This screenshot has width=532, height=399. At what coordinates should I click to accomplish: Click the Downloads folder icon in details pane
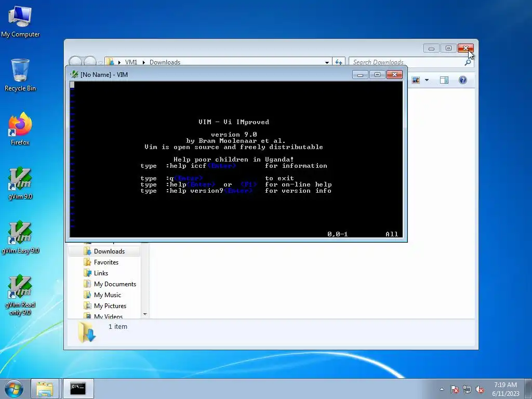pyautogui.click(x=87, y=332)
